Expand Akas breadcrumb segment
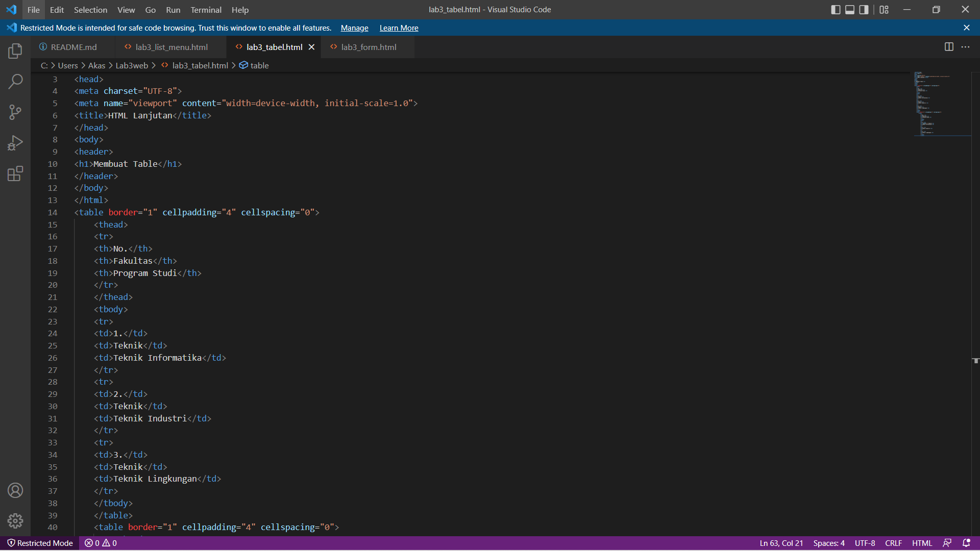This screenshot has width=980, height=551. (x=96, y=65)
